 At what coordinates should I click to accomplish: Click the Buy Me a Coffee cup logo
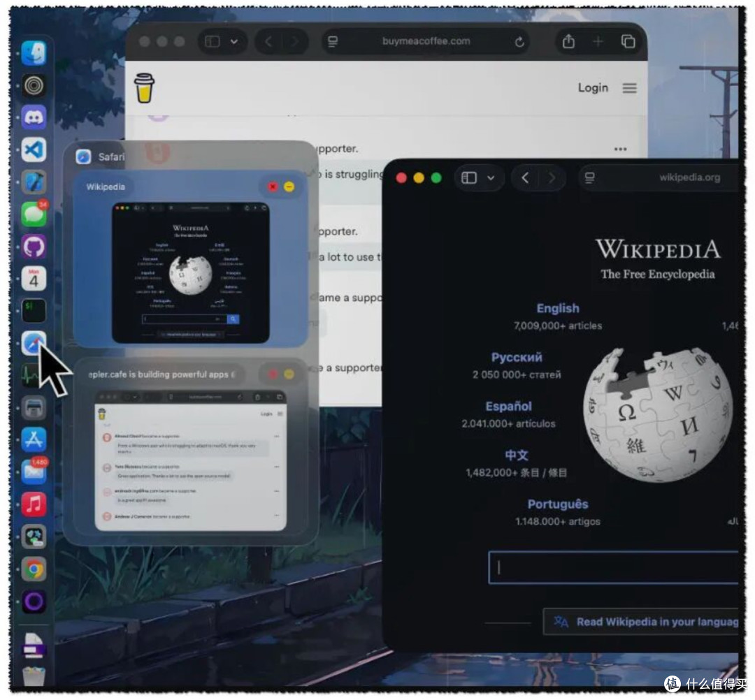point(145,88)
